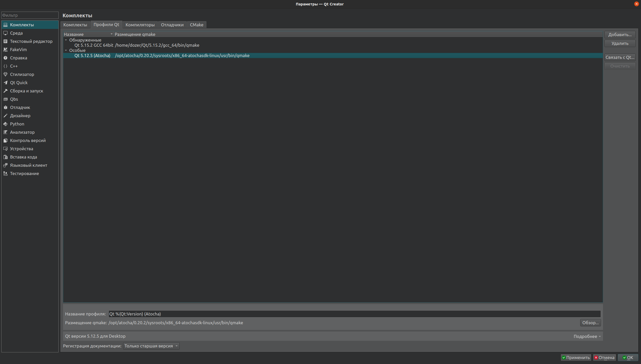Select the Qt 5.12.5 (Atocha) row
This screenshot has width=641, height=364.
tap(333, 56)
